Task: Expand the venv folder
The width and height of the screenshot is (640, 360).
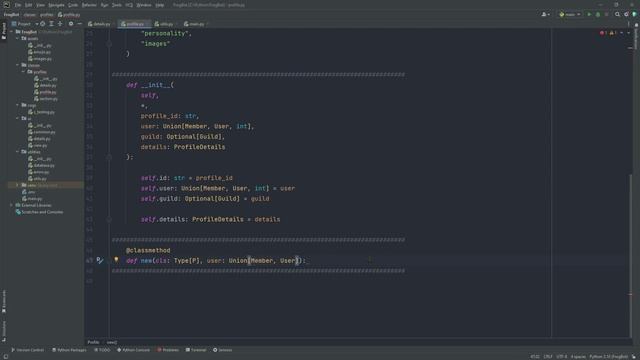Action: (18, 185)
